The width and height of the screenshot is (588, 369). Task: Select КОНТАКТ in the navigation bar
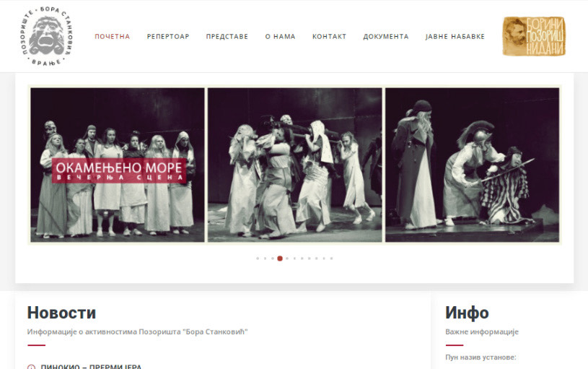point(329,36)
